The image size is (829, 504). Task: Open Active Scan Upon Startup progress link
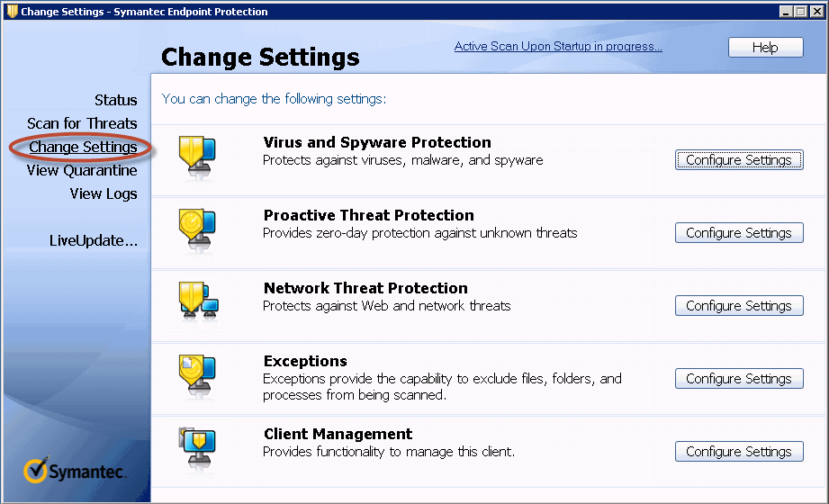(x=558, y=46)
